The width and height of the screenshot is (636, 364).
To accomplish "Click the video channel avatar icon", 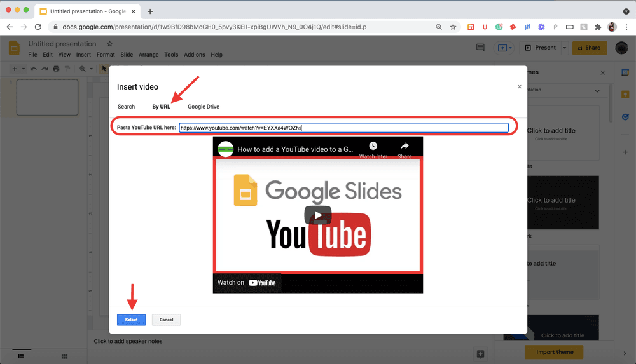I will click(x=226, y=149).
